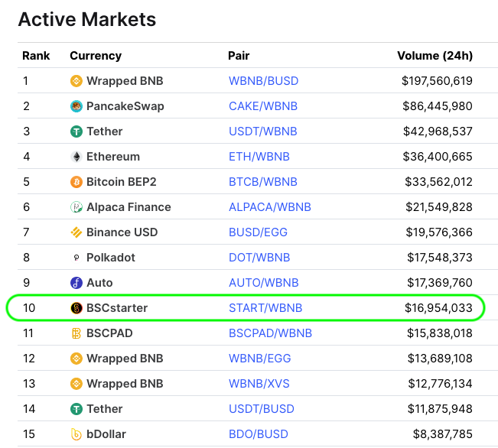Click the $13,689,108 volume value
498x448 pixels.
pyautogui.click(x=440, y=359)
